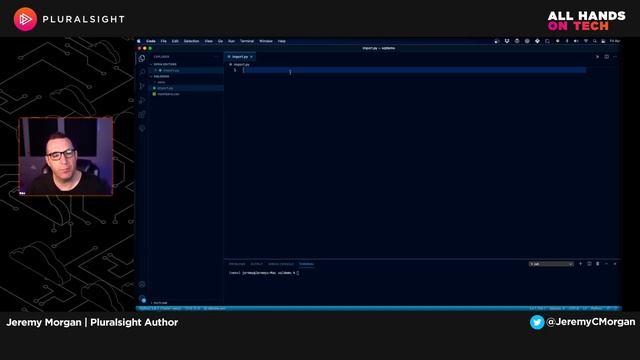Screen dimensions: 640x360
Task: Maximize the terminal panel with the chevron icon
Action: point(606,264)
